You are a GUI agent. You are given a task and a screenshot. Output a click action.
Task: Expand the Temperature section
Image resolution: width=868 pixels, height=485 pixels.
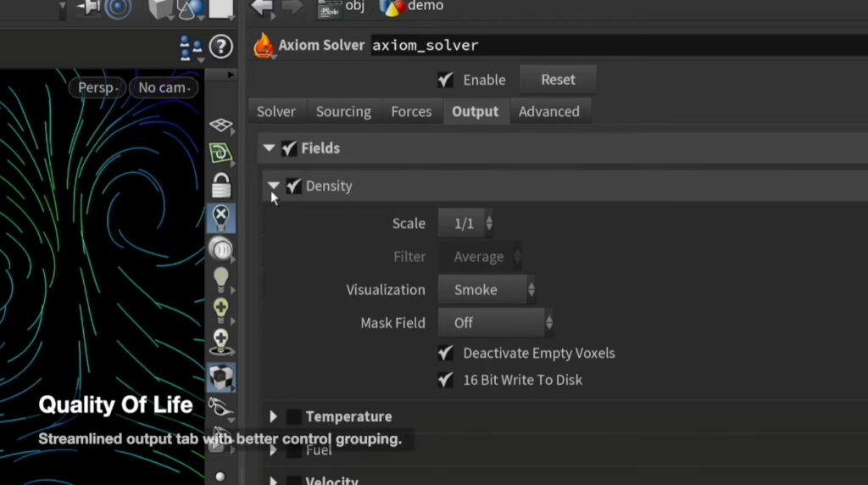pyautogui.click(x=273, y=416)
